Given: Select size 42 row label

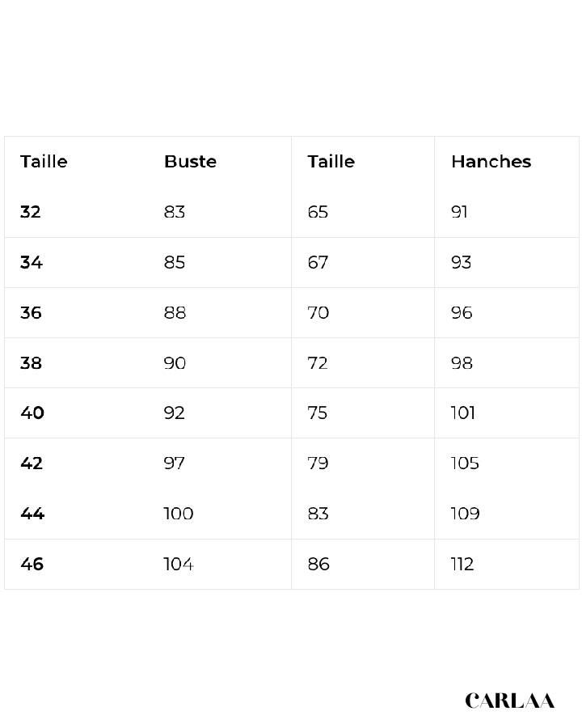Looking at the screenshot, I should pyautogui.click(x=32, y=463).
